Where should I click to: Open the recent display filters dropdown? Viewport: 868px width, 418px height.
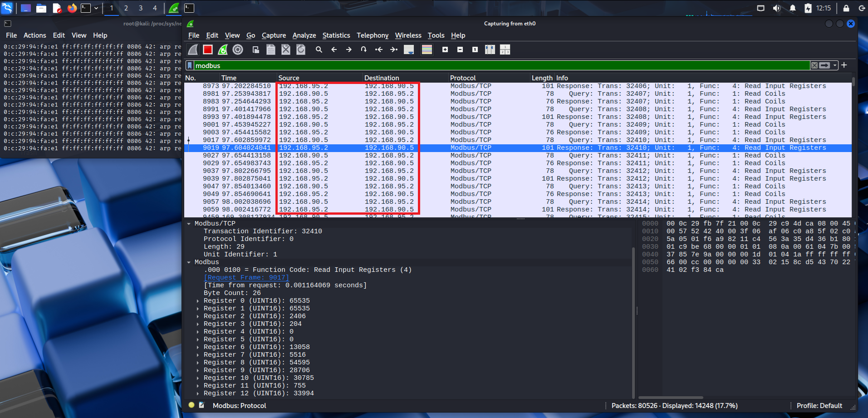(835, 65)
